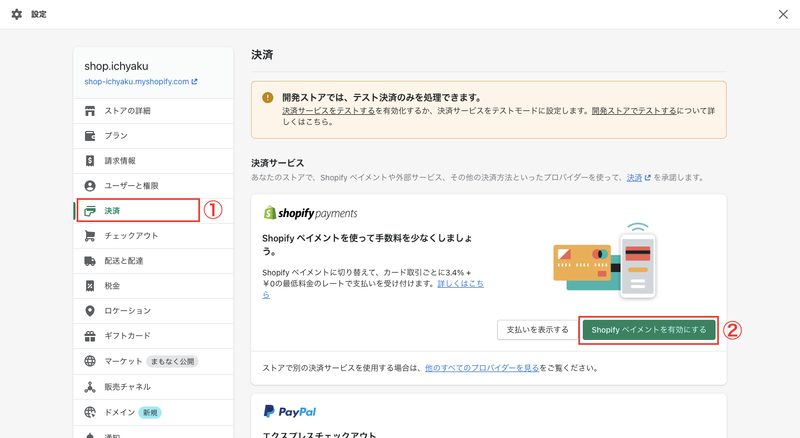Click the globe icon beside ドメイン

coord(90,412)
